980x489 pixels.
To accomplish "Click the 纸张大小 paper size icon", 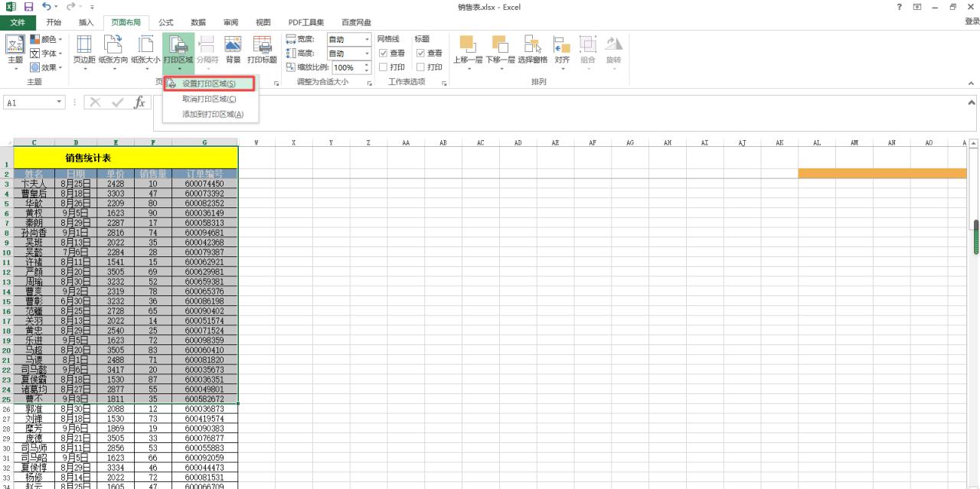I will point(145,44).
